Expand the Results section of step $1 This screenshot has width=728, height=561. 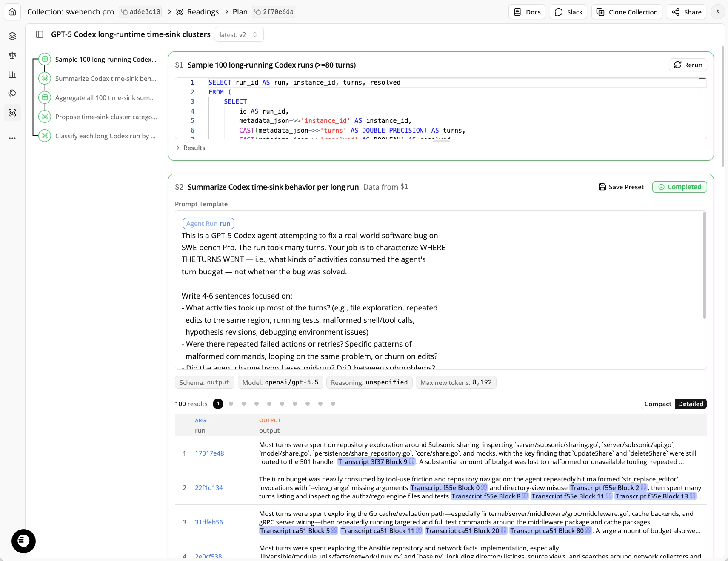pyautogui.click(x=191, y=148)
